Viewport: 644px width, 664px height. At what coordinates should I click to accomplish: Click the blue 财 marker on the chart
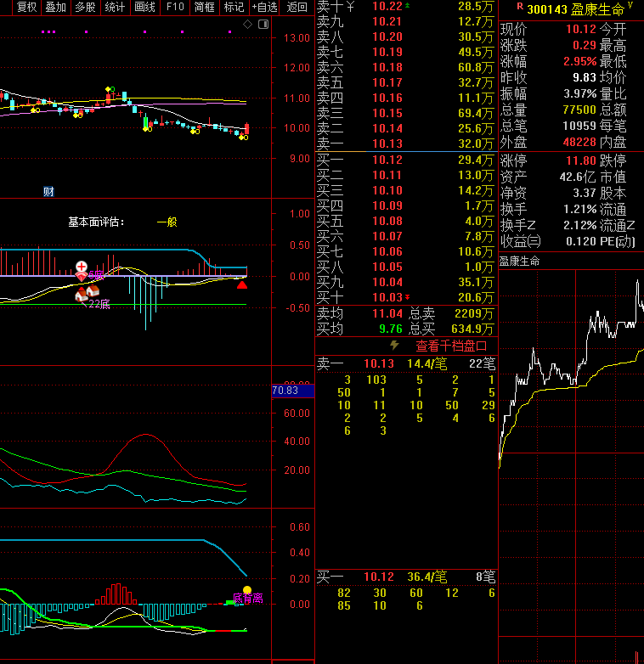pyautogui.click(x=48, y=191)
